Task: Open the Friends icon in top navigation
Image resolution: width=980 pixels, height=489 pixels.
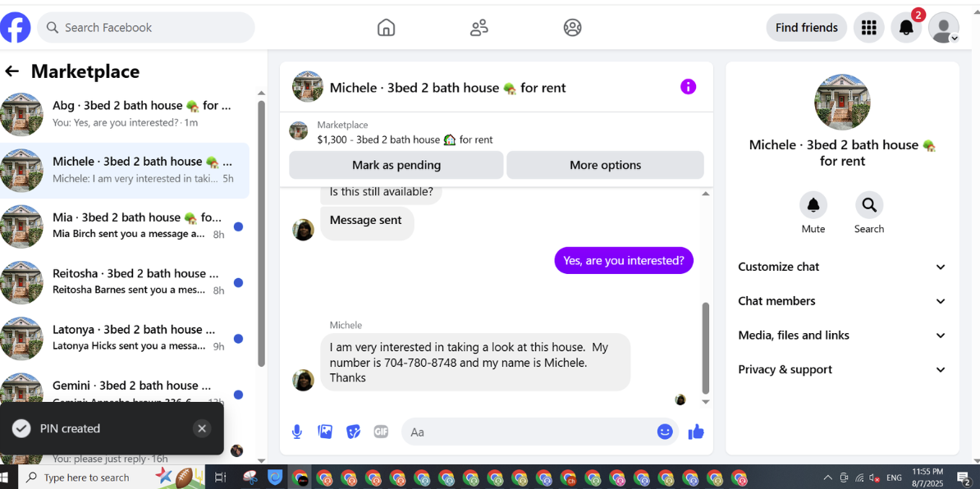Action: (479, 27)
